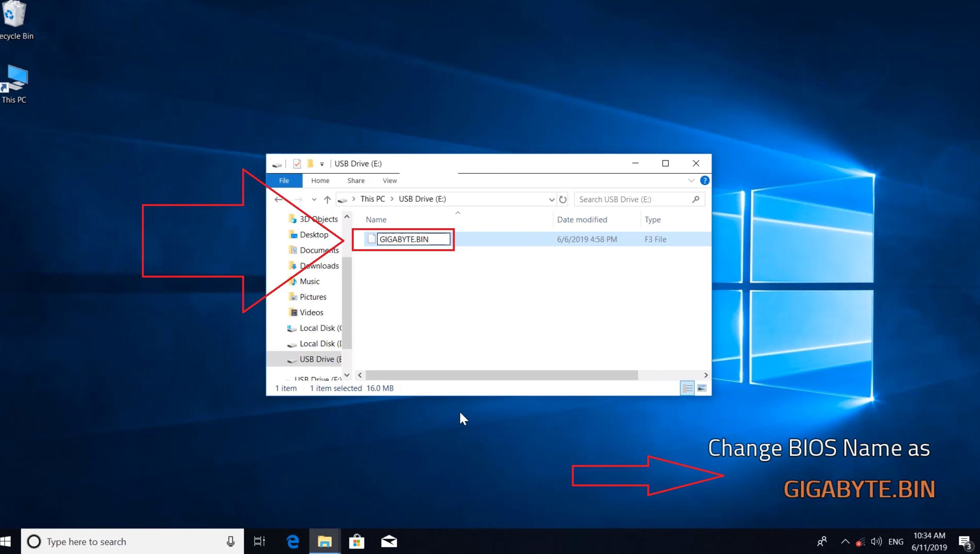This screenshot has height=554, width=980.
Task: Click navigation pane scroll down arrow
Action: [347, 375]
